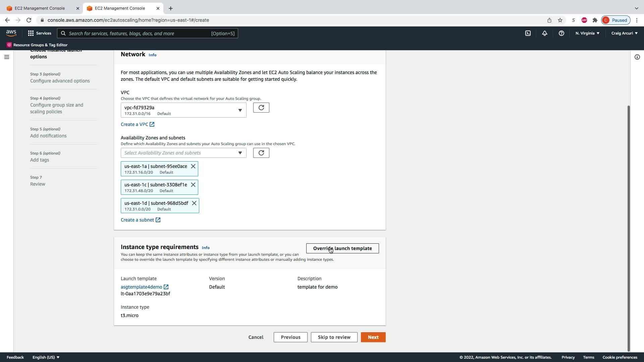
Task: Expand Select Availability Zones and subnets dropdown
Action: point(183,153)
